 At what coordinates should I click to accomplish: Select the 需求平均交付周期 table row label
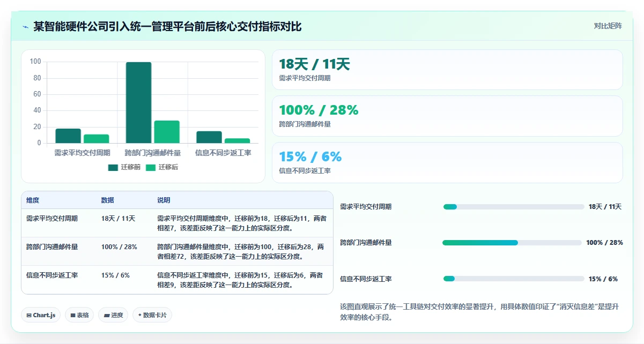coord(52,219)
